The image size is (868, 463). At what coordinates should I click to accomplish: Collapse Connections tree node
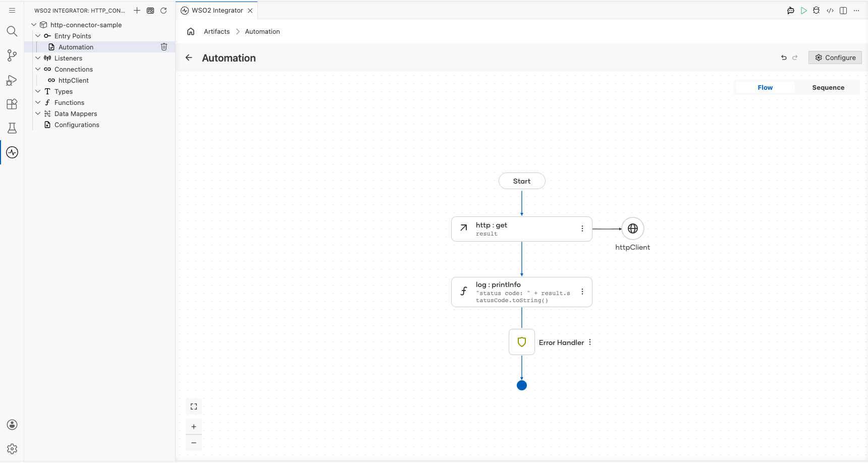point(38,69)
